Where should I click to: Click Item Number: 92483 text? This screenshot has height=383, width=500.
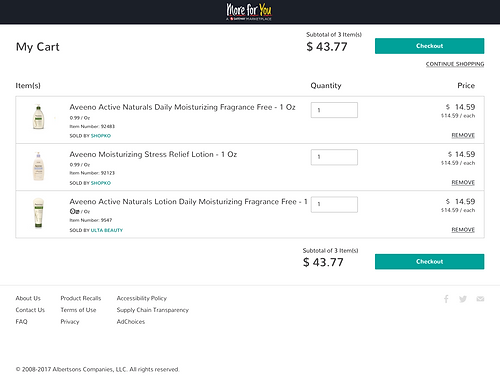92,126
